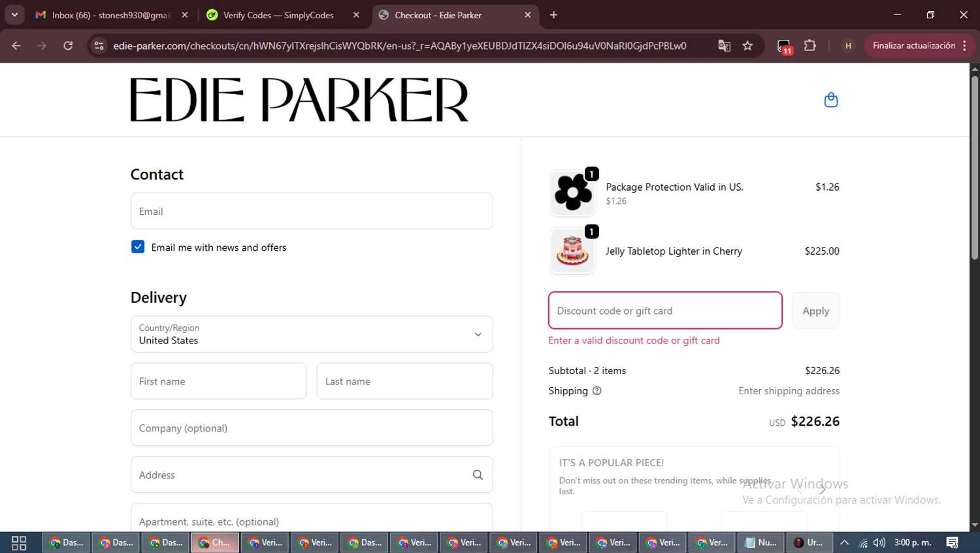
Task: Click scrollbar down arrow
Action: coord(975,525)
